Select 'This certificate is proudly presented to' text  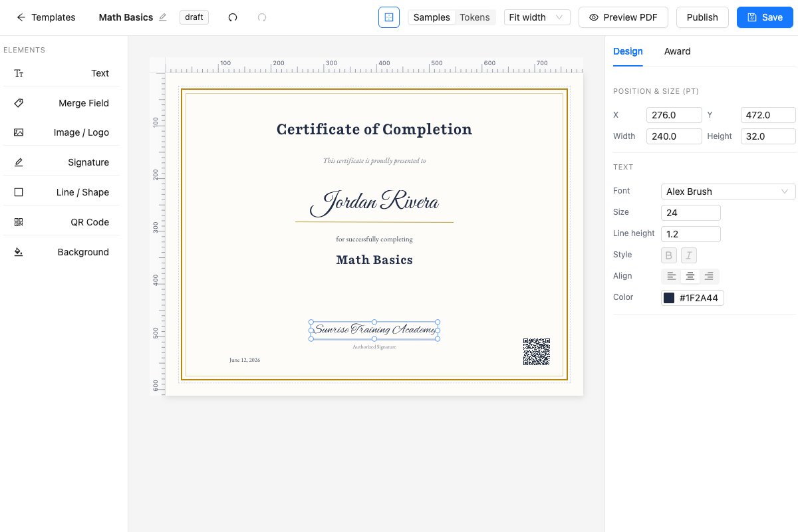(x=374, y=160)
